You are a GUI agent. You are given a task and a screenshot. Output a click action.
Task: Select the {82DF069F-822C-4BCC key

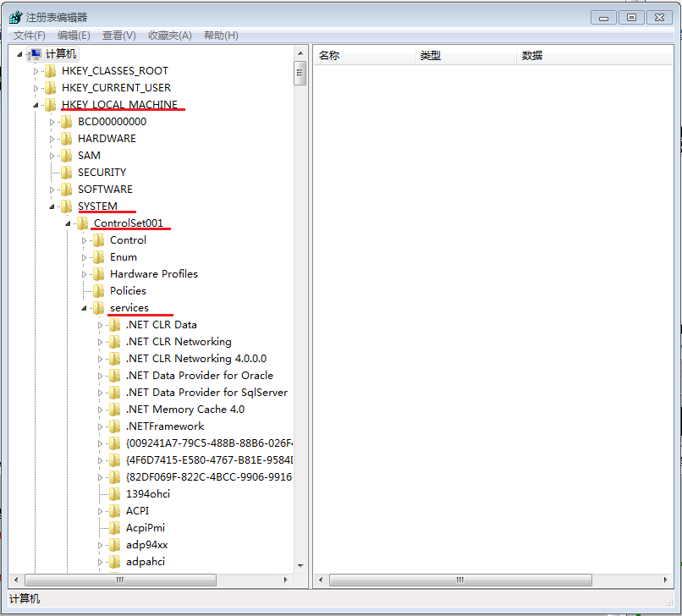pos(209,477)
